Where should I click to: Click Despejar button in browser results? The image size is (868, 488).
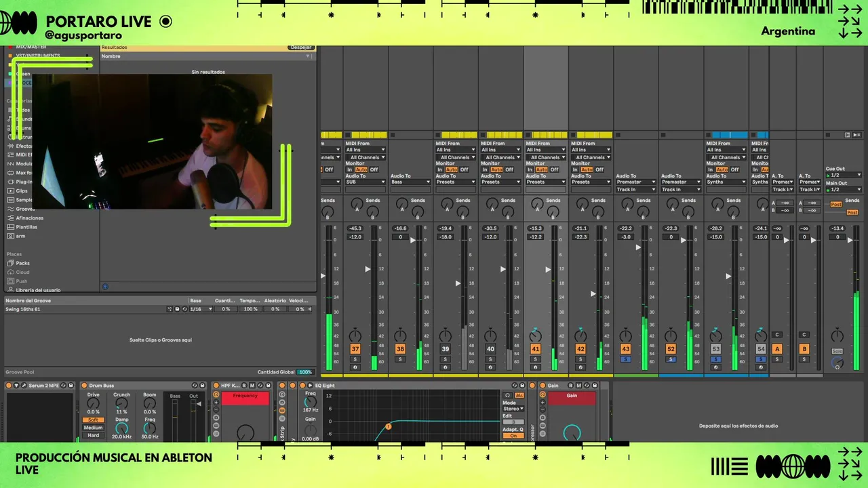pos(300,47)
